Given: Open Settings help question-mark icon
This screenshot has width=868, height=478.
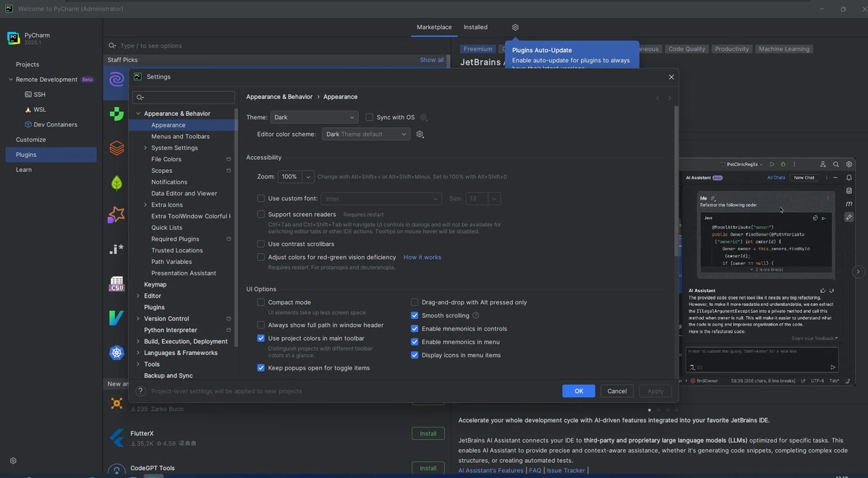Looking at the screenshot, I should 140,391.
